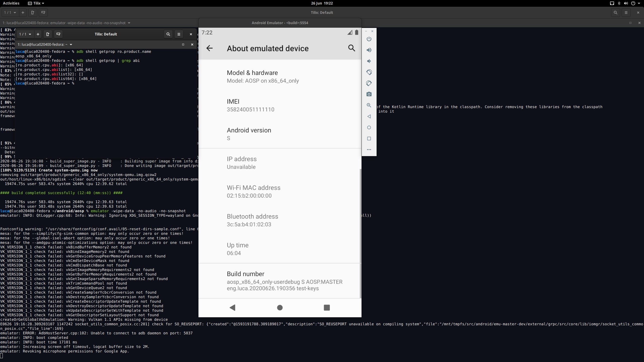Open the terminal title dropdown for luca@luca020400-fedora: ~
Screen dimensions: 644x362
coord(71,44)
